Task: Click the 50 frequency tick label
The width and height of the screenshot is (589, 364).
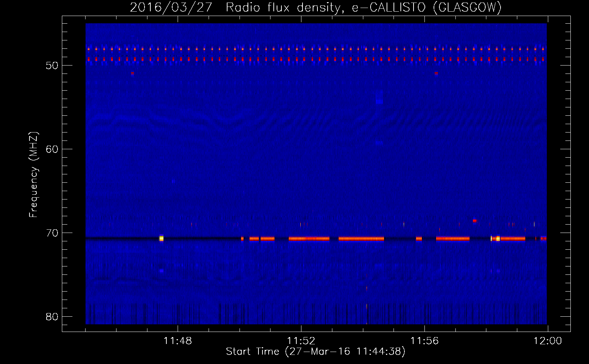Action: coord(52,66)
